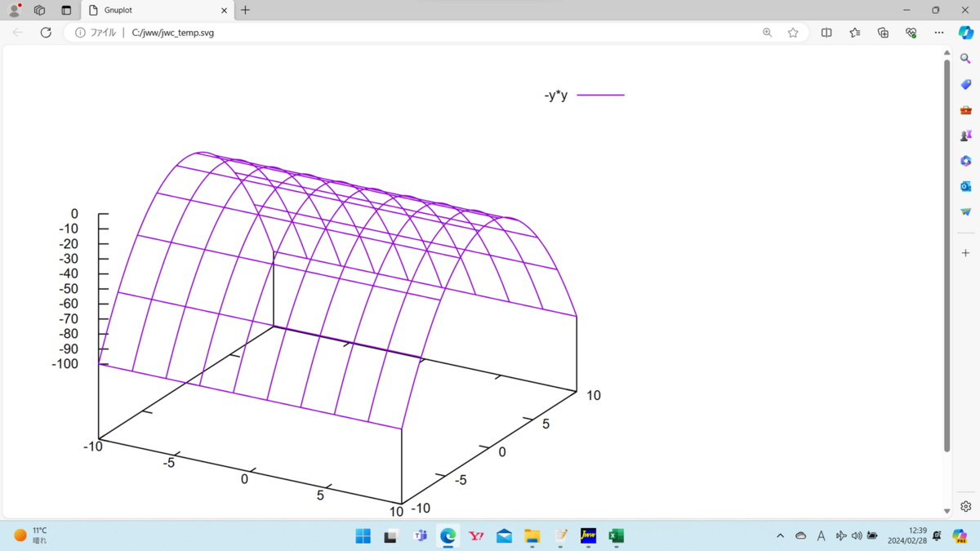
Task: Open the Settings and more menu
Action: pos(938,33)
